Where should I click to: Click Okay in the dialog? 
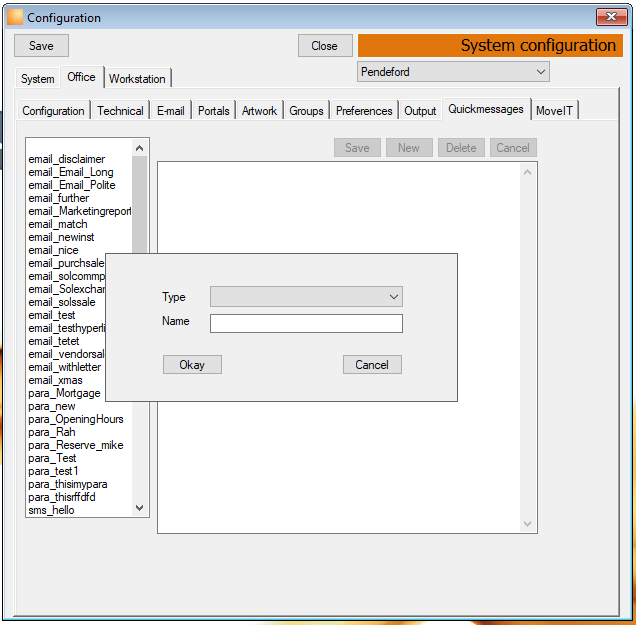click(192, 365)
